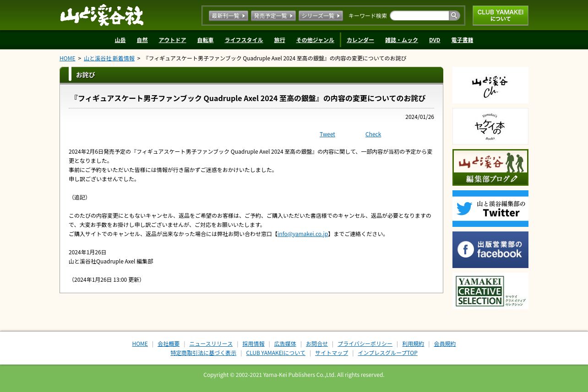Click the footer 利用規約 link
This screenshot has height=392, width=588.
[413, 344]
